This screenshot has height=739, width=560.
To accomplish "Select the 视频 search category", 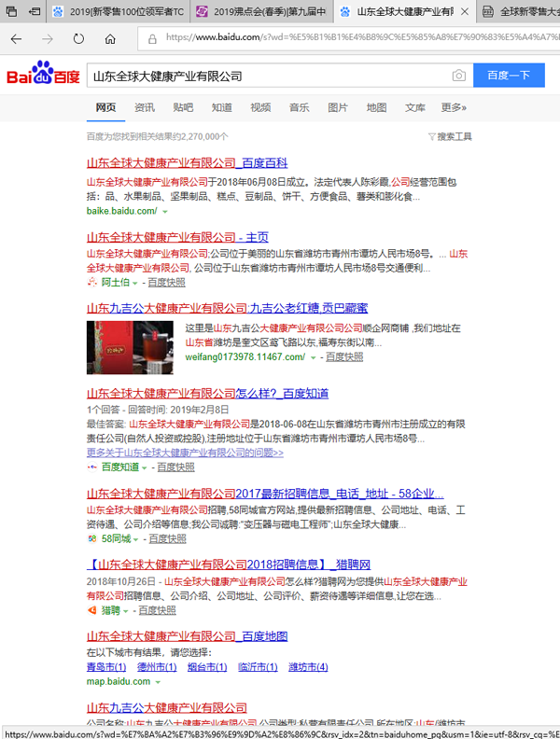I will [260, 107].
